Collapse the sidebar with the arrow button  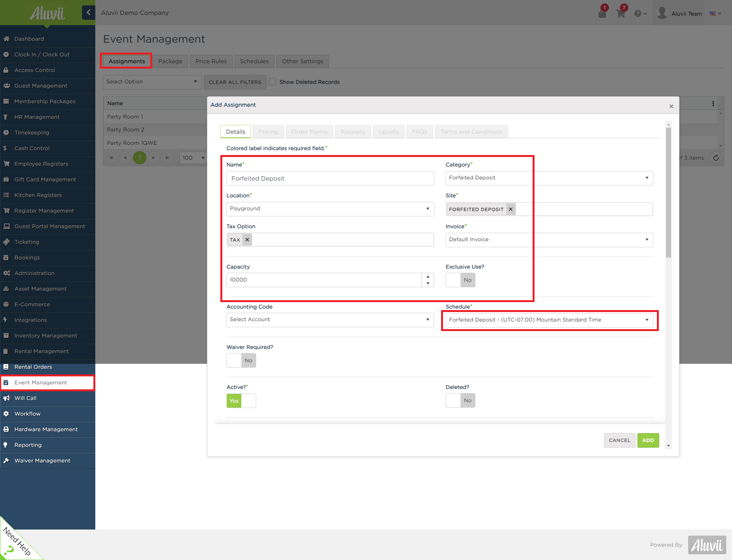88,13
